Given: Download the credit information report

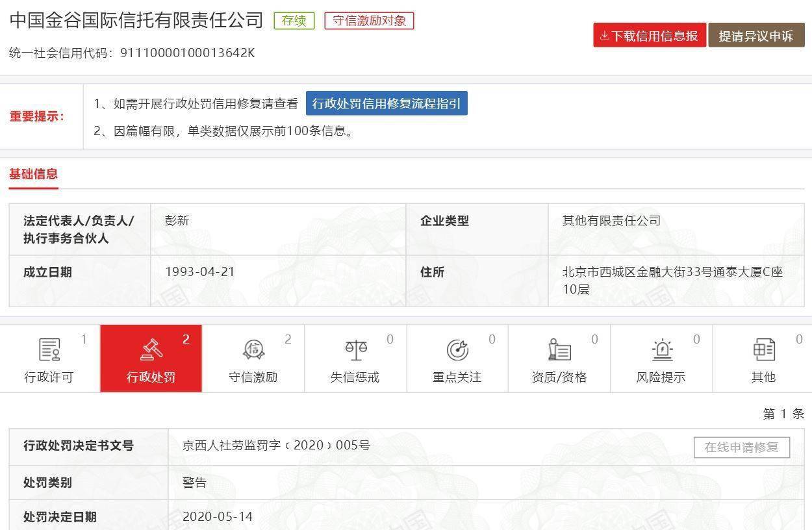Looking at the screenshot, I should tap(650, 36).
